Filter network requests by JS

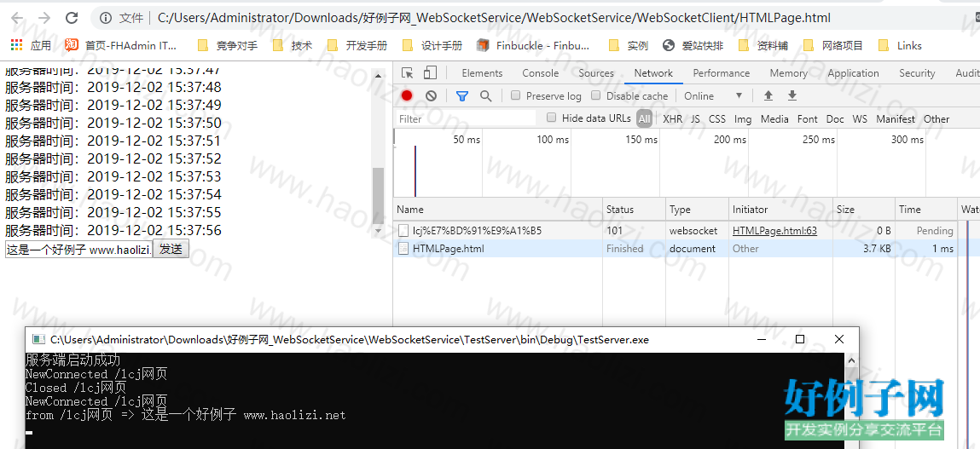pos(696,118)
